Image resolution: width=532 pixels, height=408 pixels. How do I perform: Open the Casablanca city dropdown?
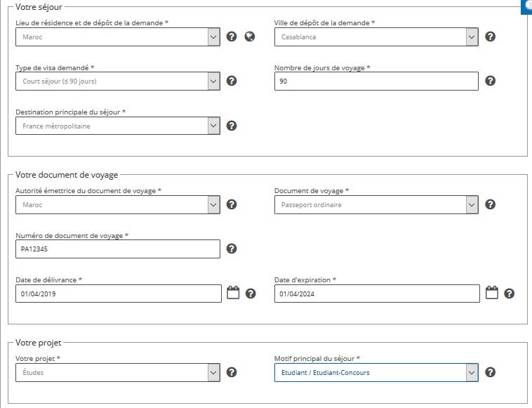(x=376, y=37)
